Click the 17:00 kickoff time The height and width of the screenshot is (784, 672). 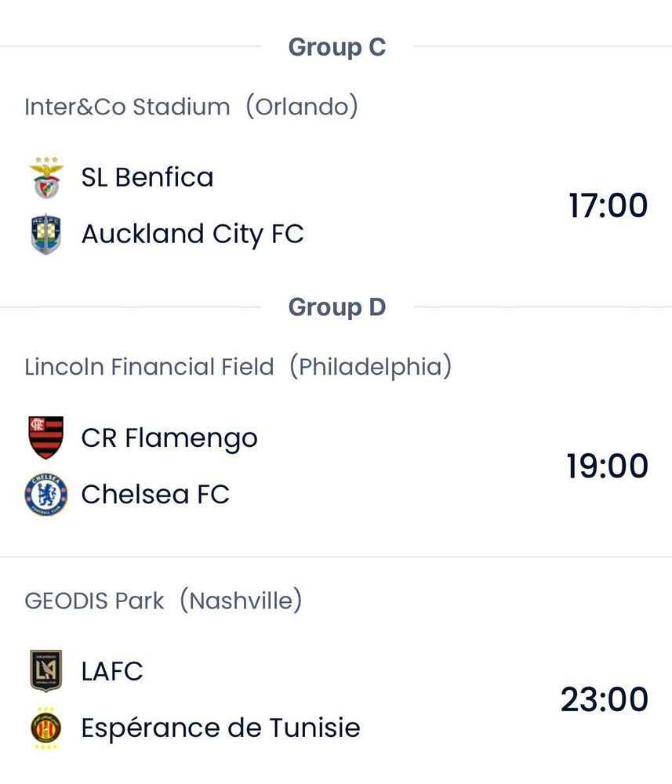click(x=608, y=205)
